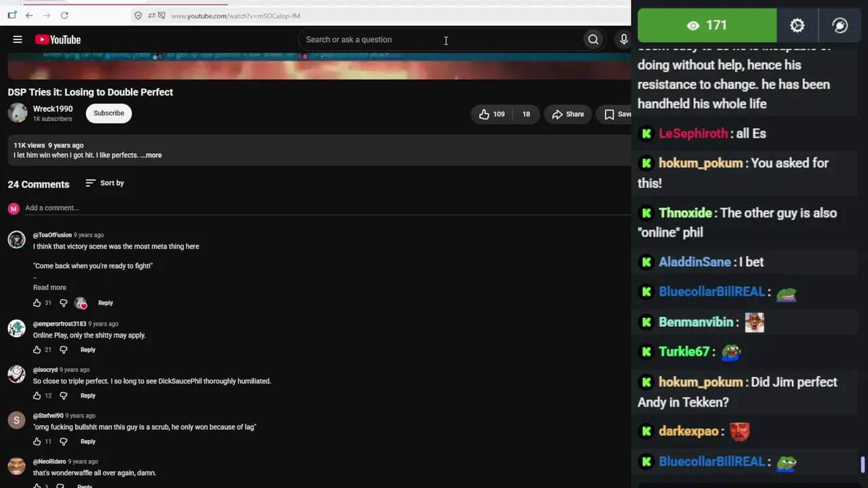The image size is (868, 488).
Task: Click the chat panel scrollbar thumb
Action: pyautogui.click(x=863, y=465)
